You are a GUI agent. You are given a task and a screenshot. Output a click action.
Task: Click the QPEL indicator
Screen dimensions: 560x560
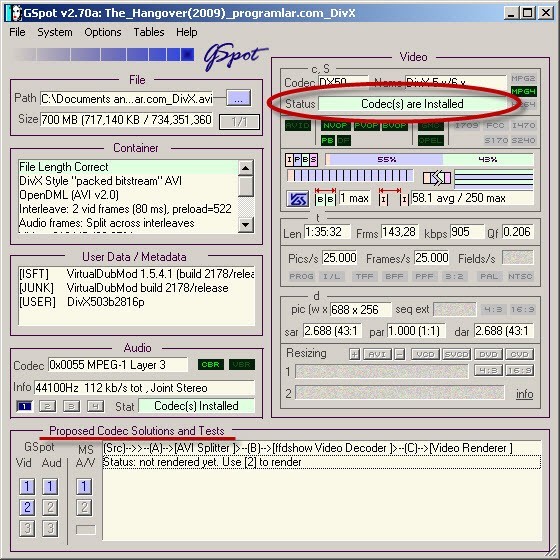coord(431,140)
